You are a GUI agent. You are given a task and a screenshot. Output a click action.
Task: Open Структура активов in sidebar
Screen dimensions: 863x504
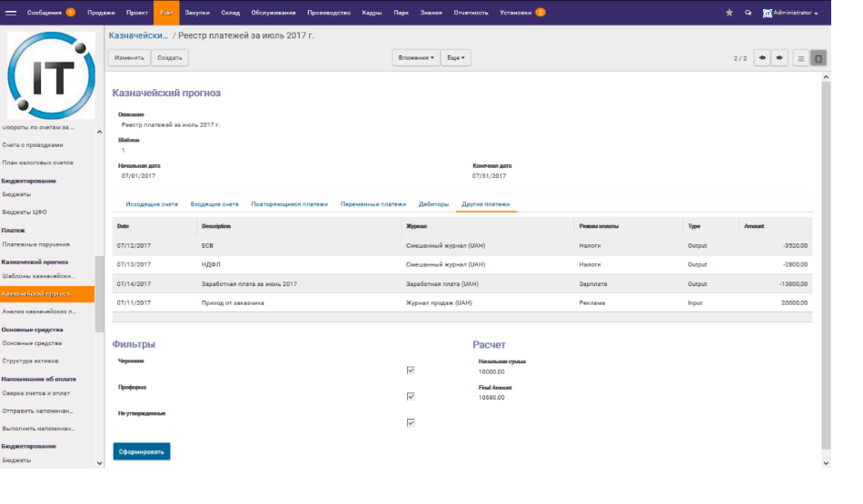click(x=30, y=361)
